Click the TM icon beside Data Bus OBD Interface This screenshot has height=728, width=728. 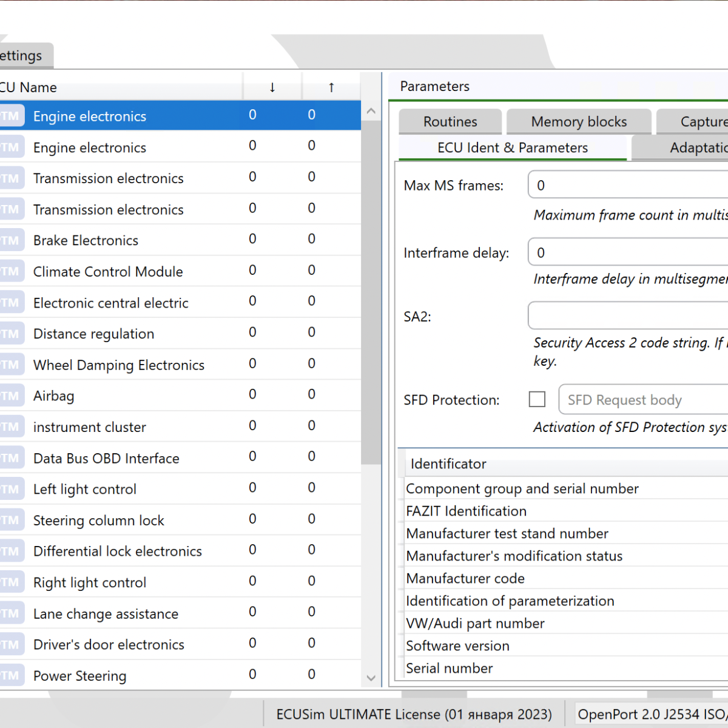tap(11, 459)
